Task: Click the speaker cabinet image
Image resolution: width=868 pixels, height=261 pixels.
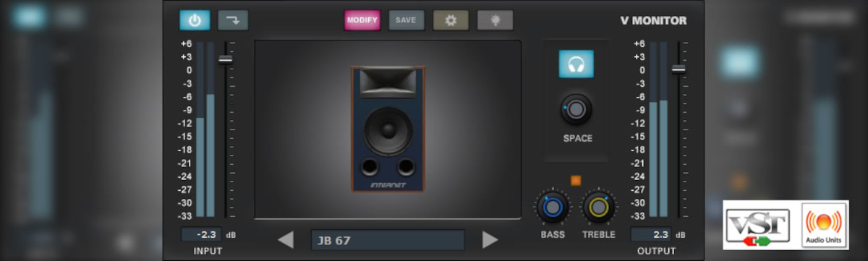Action: [388, 129]
